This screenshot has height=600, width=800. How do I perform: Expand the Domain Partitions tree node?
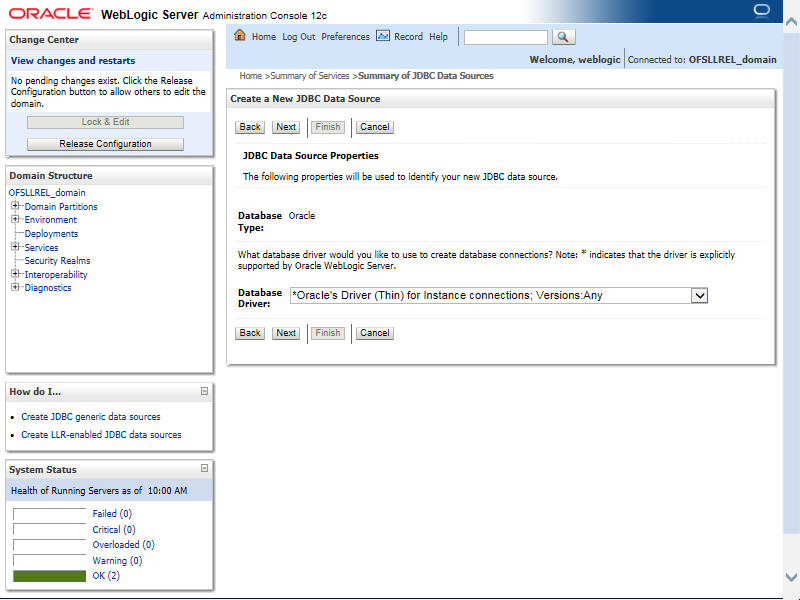click(x=15, y=206)
